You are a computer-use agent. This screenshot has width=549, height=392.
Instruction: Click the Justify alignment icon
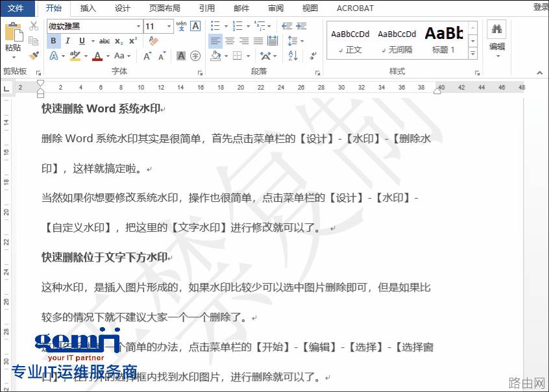(x=258, y=41)
